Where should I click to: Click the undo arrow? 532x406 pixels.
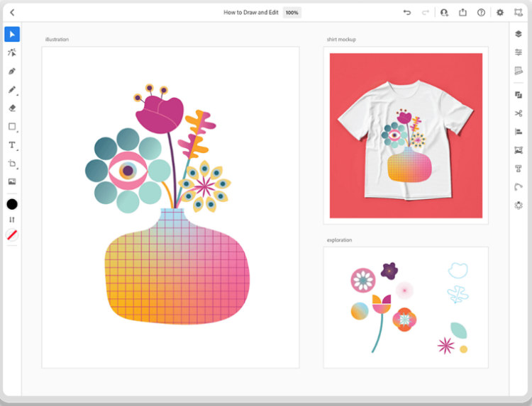tap(407, 13)
